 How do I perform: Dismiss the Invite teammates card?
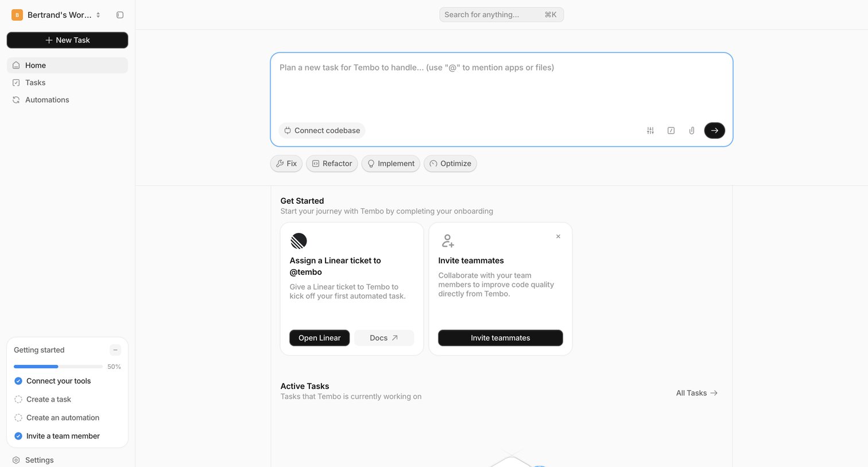558,236
